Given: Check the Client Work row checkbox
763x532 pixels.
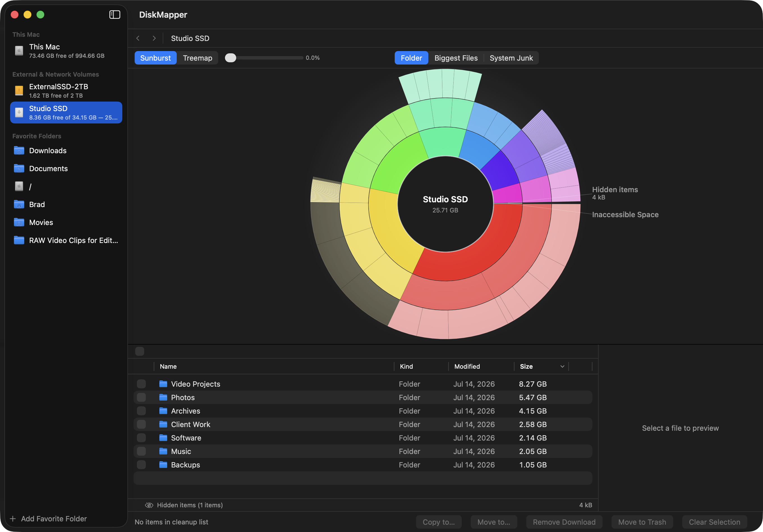Looking at the screenshot, I should (x=141, y=424).
